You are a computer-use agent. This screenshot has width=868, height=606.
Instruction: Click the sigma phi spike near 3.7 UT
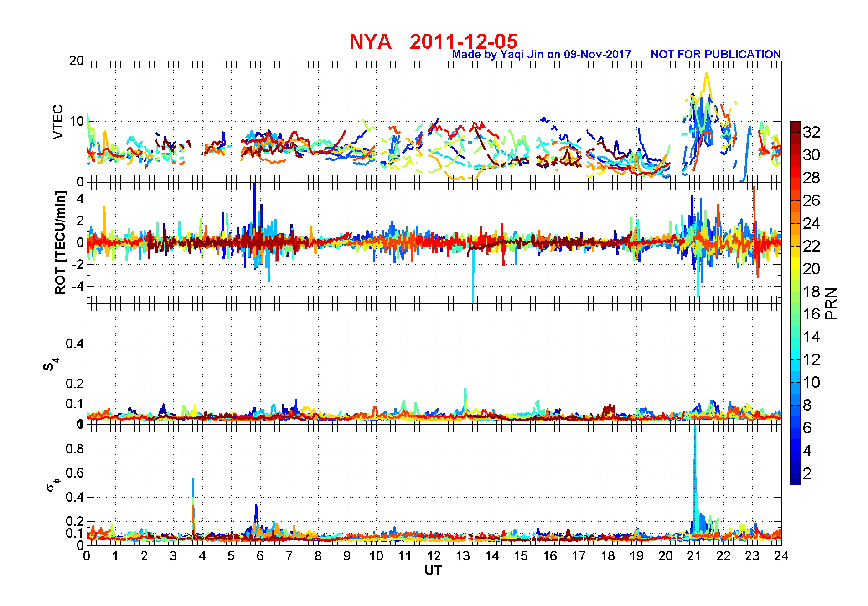193,506
